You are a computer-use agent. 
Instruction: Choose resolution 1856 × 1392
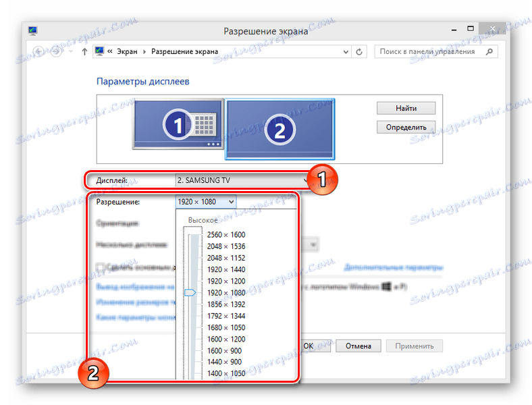[226, 304]
